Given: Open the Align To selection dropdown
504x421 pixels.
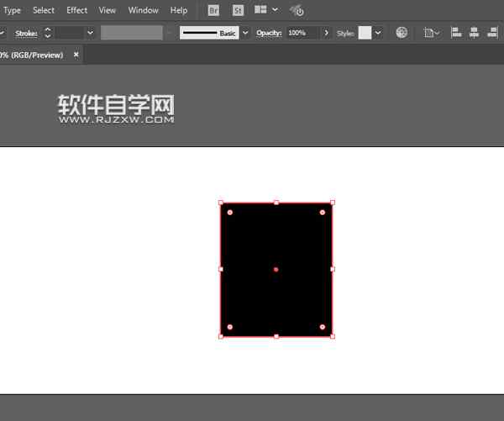Looking at the screenshot, I should pyautogui.click(x=431, y=33).
